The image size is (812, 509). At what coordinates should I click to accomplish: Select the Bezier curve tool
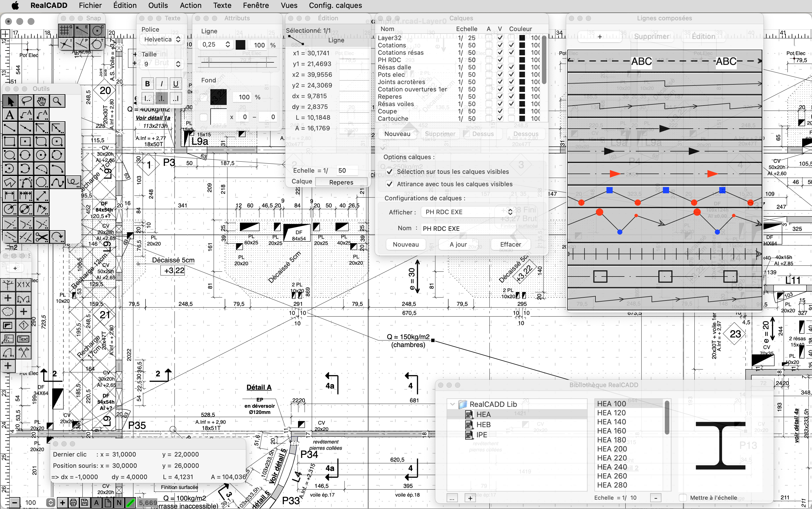[26, 182]
